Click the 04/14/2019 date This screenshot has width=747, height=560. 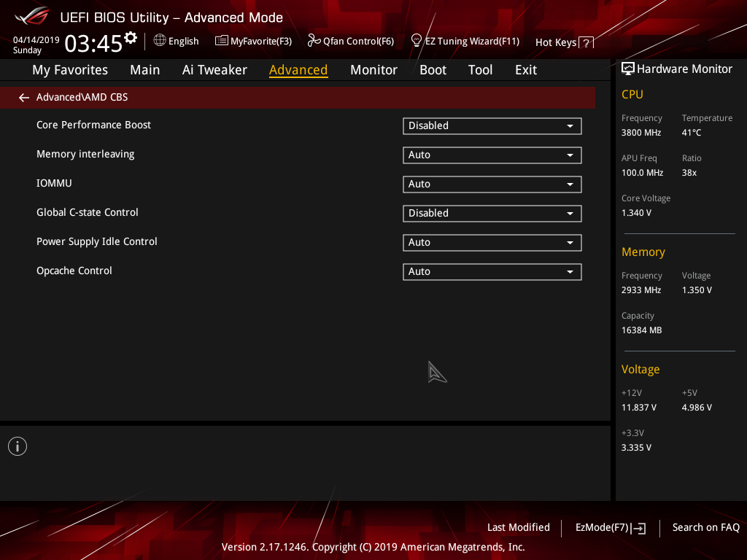tap(36, 40)
